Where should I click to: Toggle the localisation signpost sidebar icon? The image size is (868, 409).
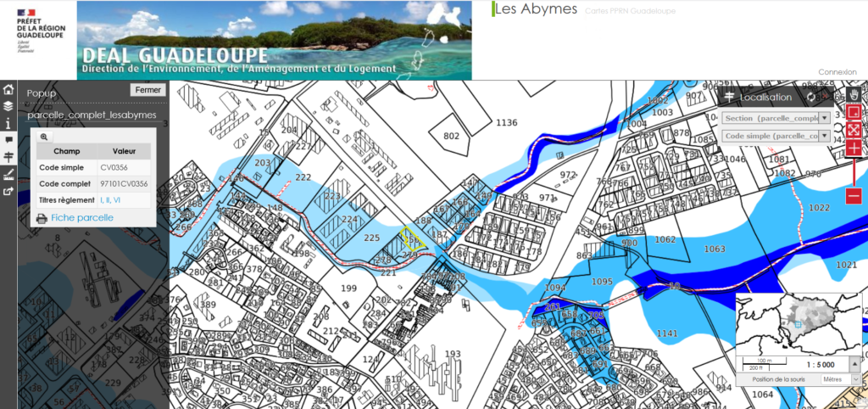(8, 157)
